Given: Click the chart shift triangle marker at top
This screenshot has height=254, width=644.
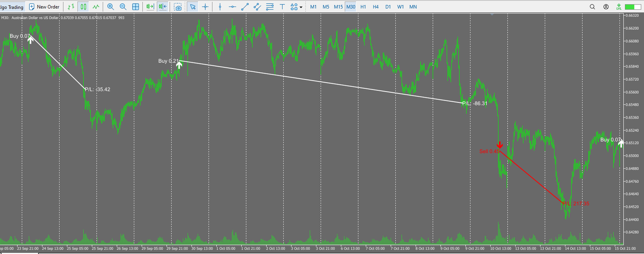Looking at the screenshot, I should 492,14.
